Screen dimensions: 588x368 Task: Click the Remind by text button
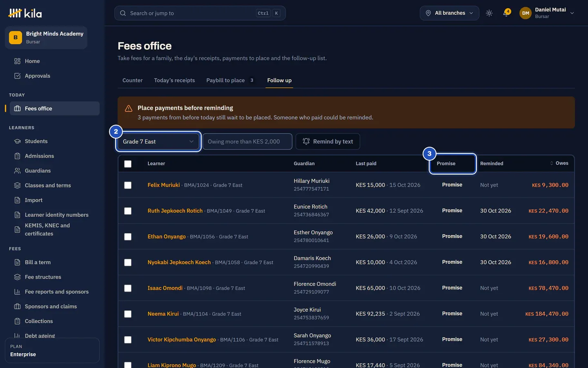[327, 141]
